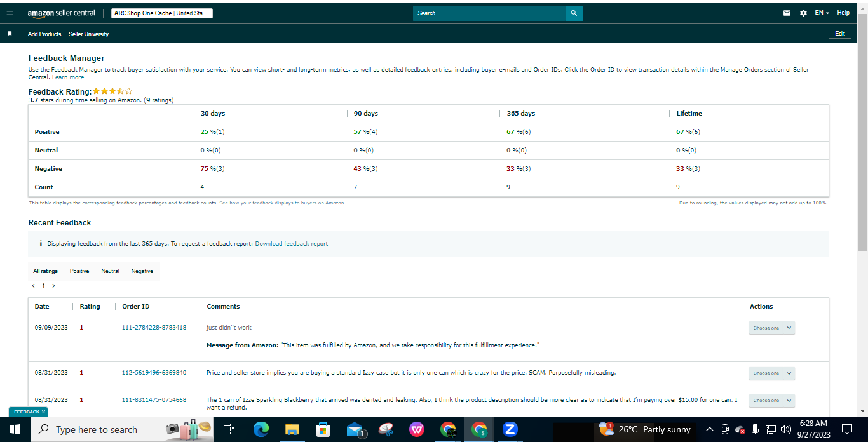The width and height of the screenshot is (868, 442).
Task: Click the Edit button in the header
Action: (840, 34)
